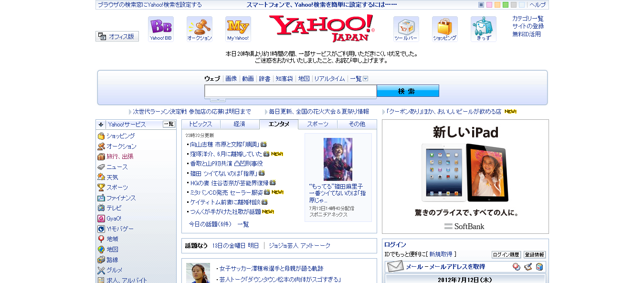Open the オークション gavel icon in header
The height and width of the screenshot is (283, 644).
pos(200,29)
